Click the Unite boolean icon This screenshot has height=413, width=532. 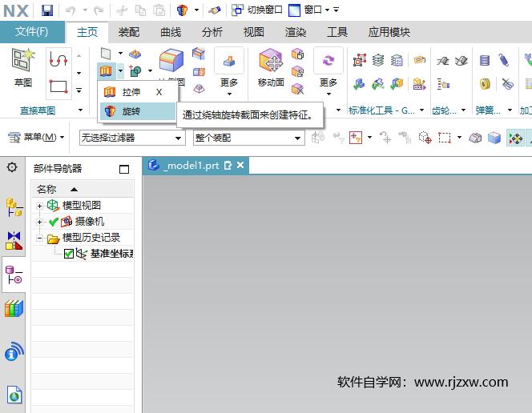click(135, 71)
